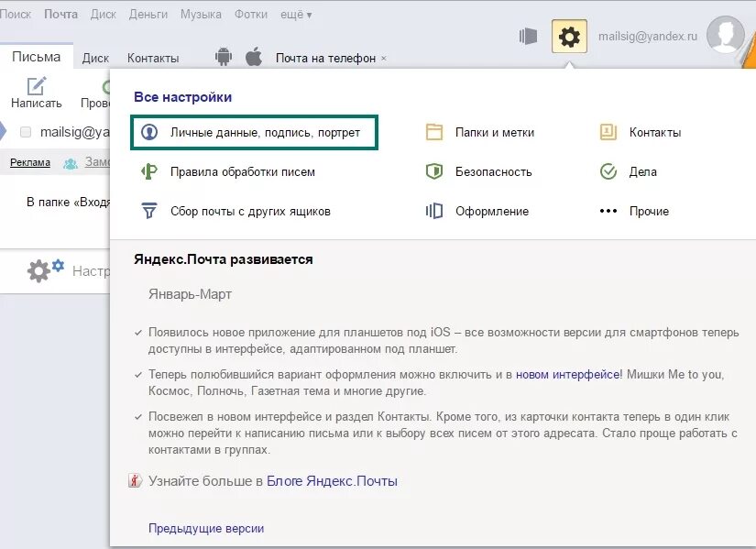This screenshot has height=549, width=756.
Task: Click the design icon beside Оформление
Action: click(x=434, y=211)
